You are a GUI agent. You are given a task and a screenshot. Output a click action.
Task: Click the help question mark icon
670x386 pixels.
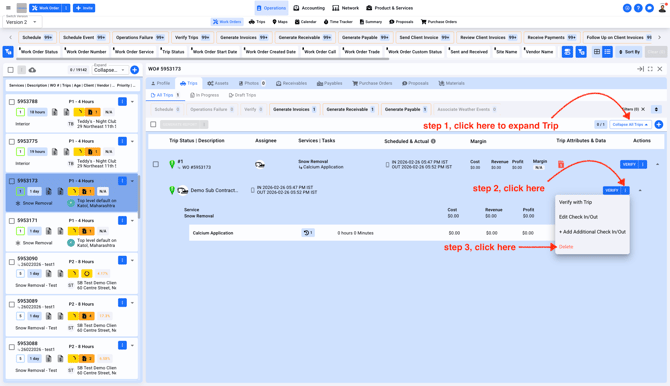[x=638, y=8]
